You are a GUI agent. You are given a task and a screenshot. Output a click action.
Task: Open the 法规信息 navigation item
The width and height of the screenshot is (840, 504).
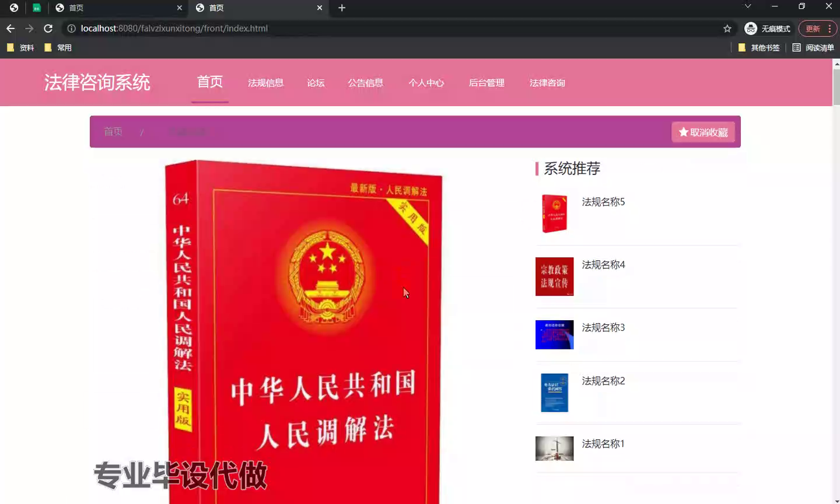(266, 83)
